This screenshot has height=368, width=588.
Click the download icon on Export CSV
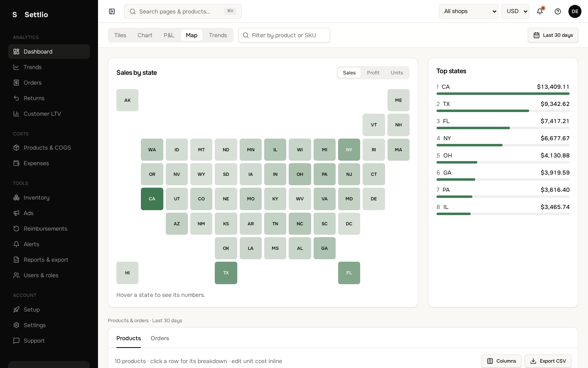[533, 361]
